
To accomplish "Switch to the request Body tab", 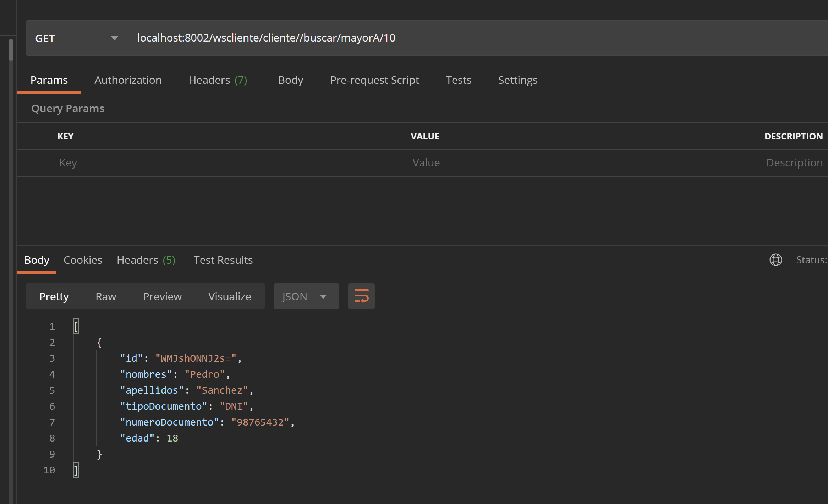I will click(x=290, y=80).
